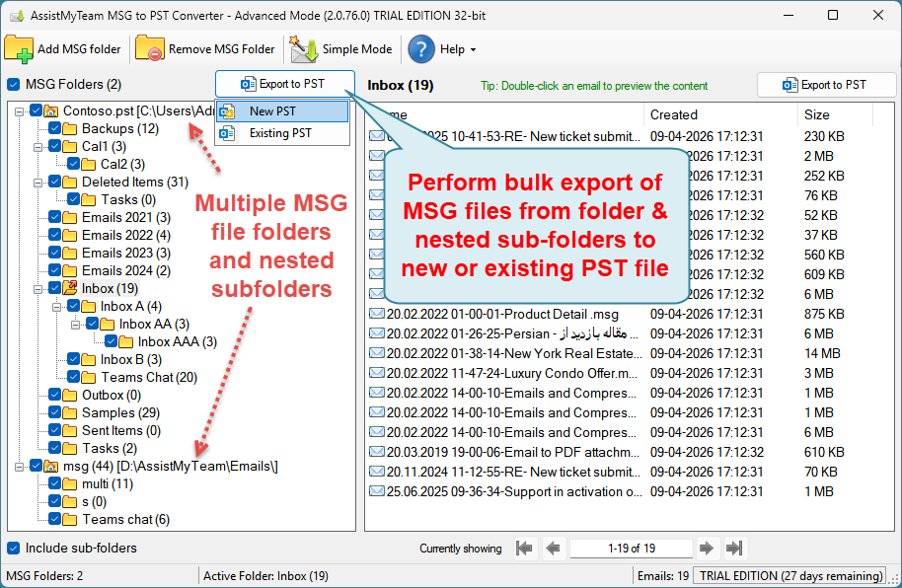The image size is (902, 588).
Task: Uncheck the MSG Folders select-all checkbox
Action: [14, 85]
